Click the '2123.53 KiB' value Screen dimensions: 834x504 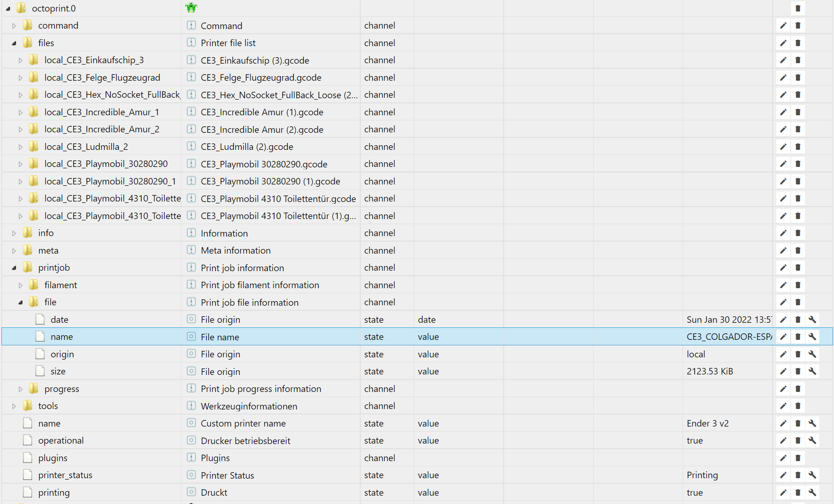tap(710, 371)
